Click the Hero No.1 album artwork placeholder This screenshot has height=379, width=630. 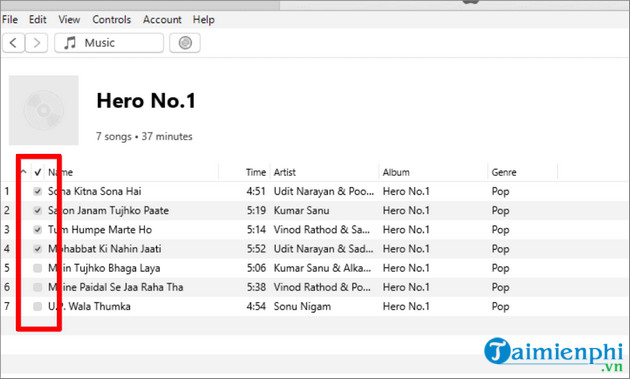(x=44, y=110)
